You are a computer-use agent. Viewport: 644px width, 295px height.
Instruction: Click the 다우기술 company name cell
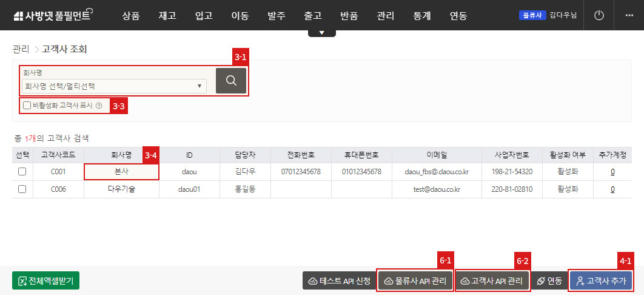click(121, 189)
